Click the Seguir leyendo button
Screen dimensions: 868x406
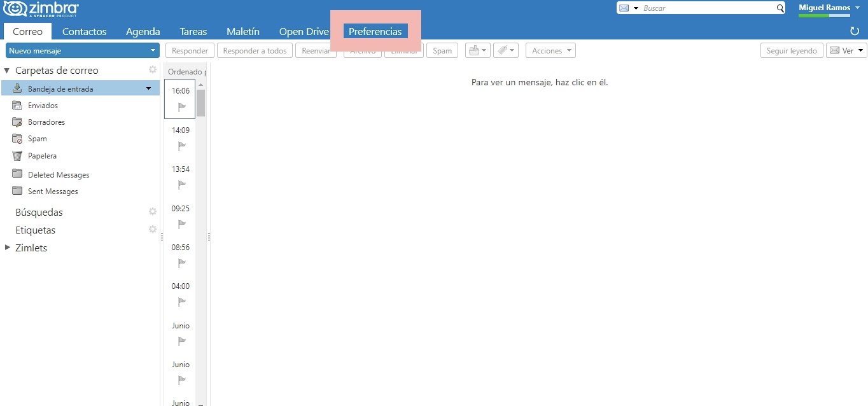792,51
